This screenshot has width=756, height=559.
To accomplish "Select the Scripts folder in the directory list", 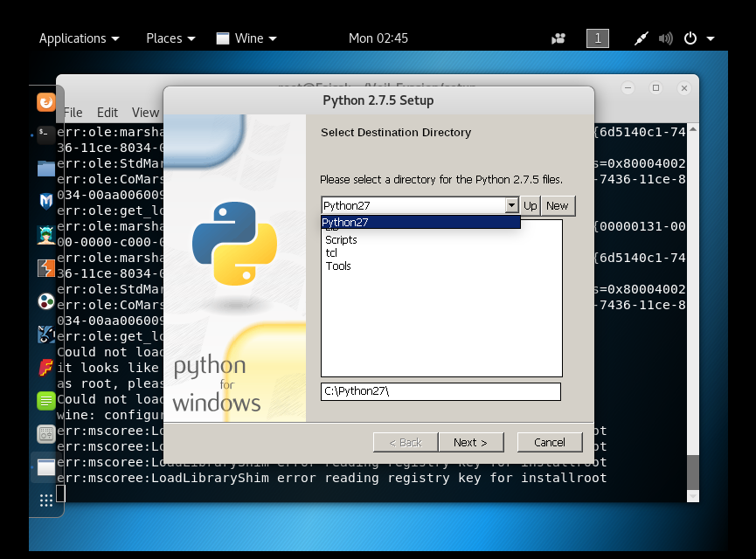I will point(341,238).
